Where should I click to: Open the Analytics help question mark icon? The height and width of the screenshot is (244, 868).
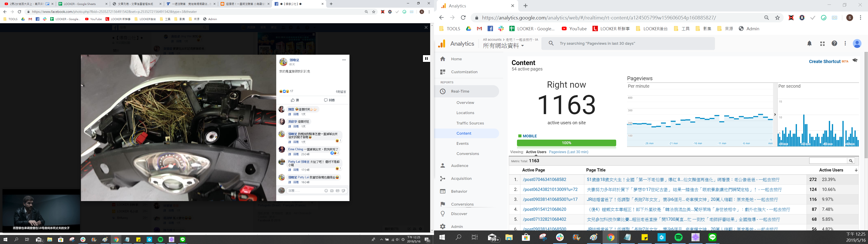tap(834, 43)
